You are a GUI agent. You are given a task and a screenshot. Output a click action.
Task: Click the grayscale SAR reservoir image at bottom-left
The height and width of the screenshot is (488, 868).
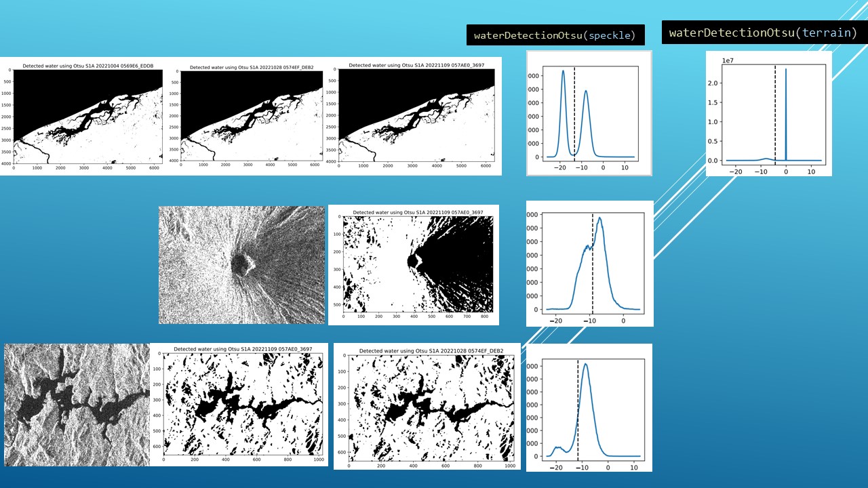coord(77,405)
